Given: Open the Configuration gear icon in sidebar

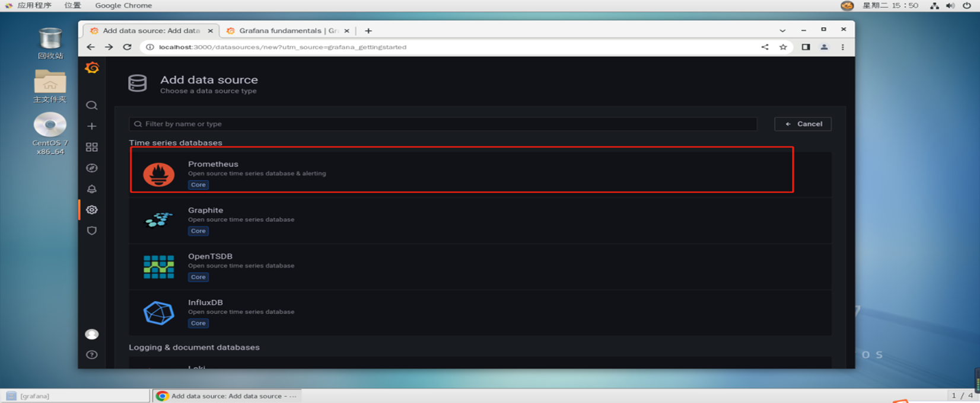Looking at the screenshot, I should click(x=92, y=210).
